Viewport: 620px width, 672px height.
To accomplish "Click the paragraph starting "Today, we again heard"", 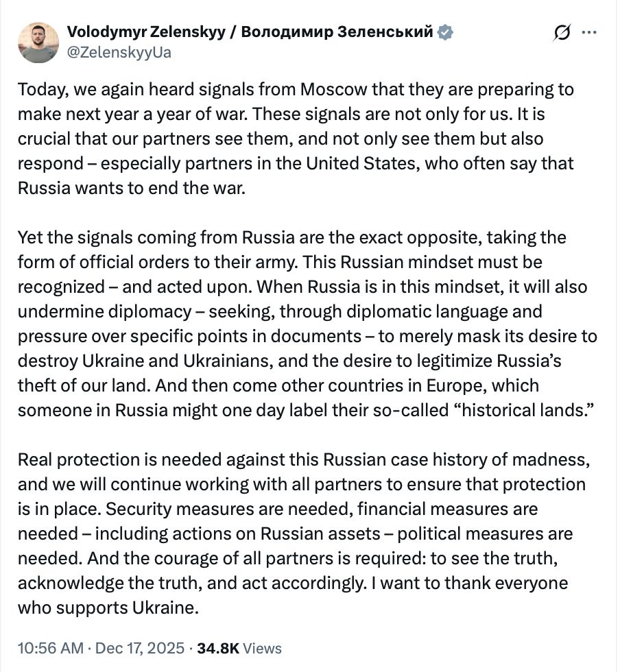I will 296,138.
